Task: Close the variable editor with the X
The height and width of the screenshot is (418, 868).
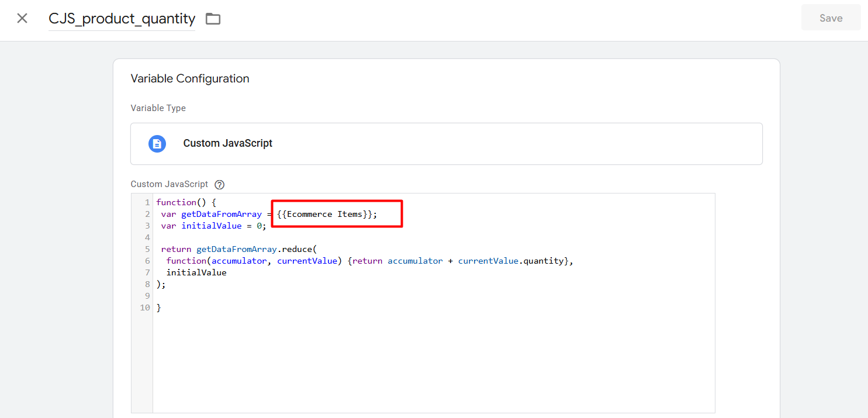Action: (22, 18)
